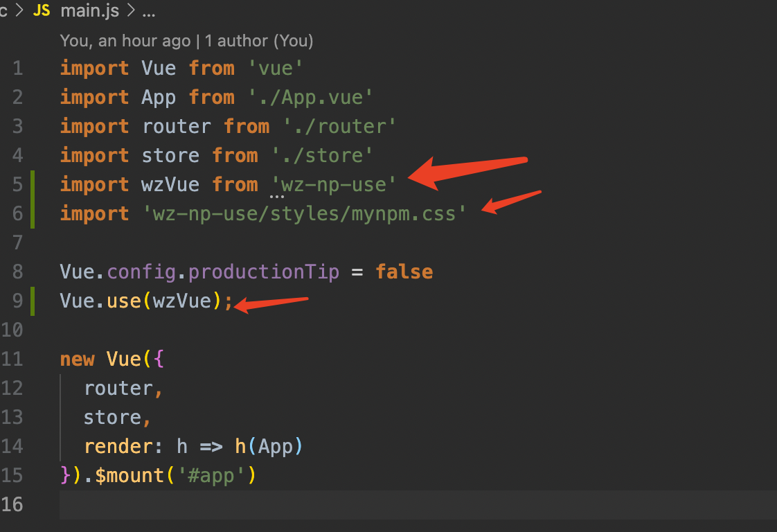Click the git change bar beside line 9

pos(33,301)
